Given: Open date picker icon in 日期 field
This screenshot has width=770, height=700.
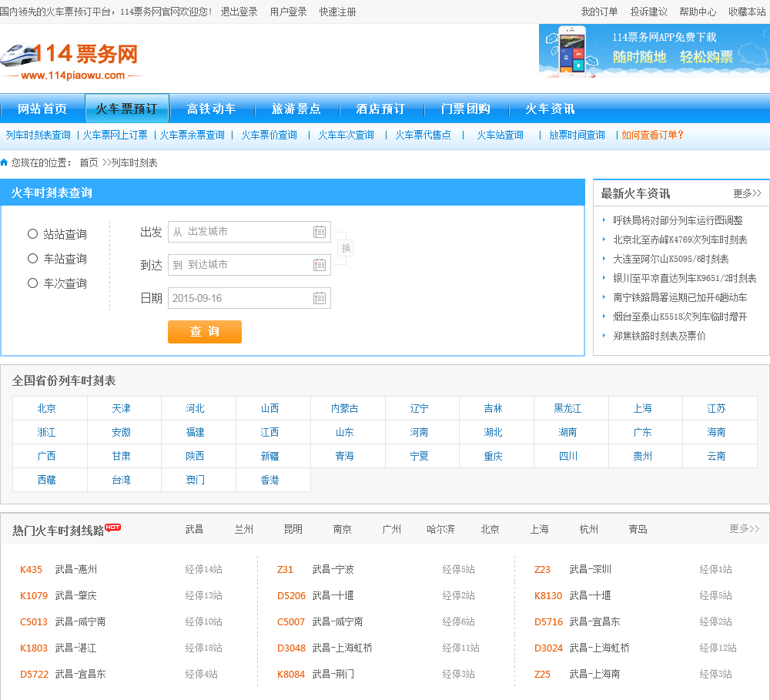Looking at the screenshot, I should point(320,298).
